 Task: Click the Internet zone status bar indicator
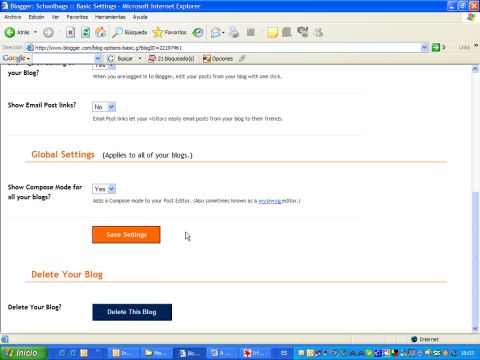click(x=425, y=339)
